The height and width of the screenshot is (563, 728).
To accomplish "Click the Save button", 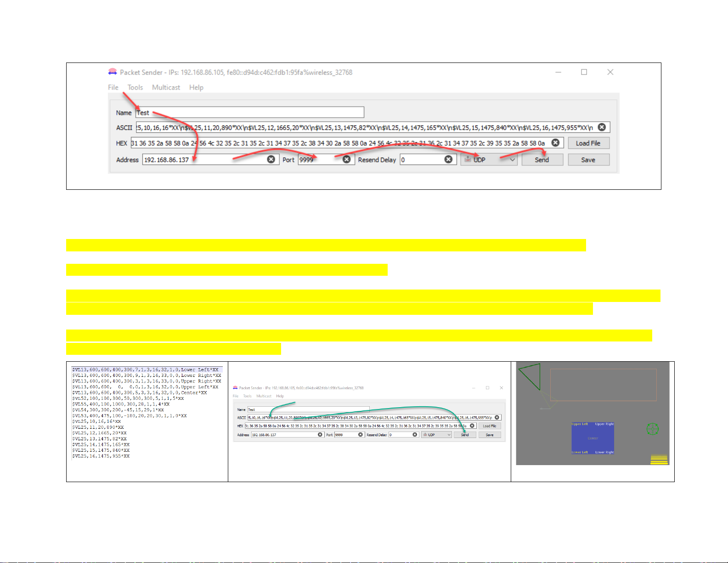I will click(588, 159).
